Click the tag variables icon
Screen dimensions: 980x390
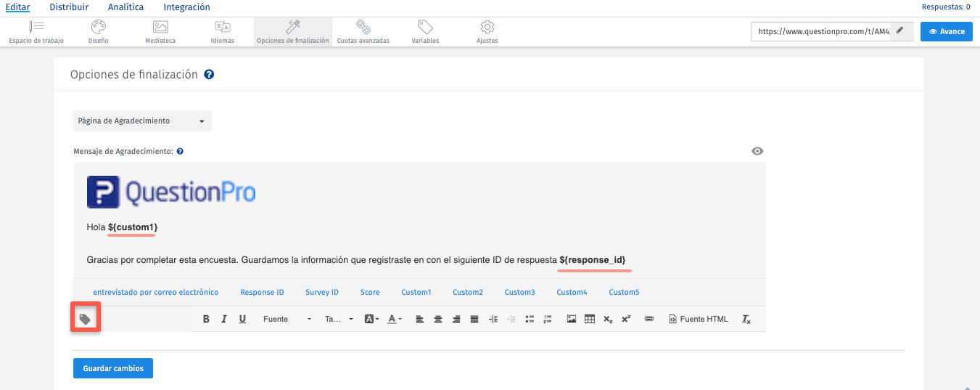85,319
